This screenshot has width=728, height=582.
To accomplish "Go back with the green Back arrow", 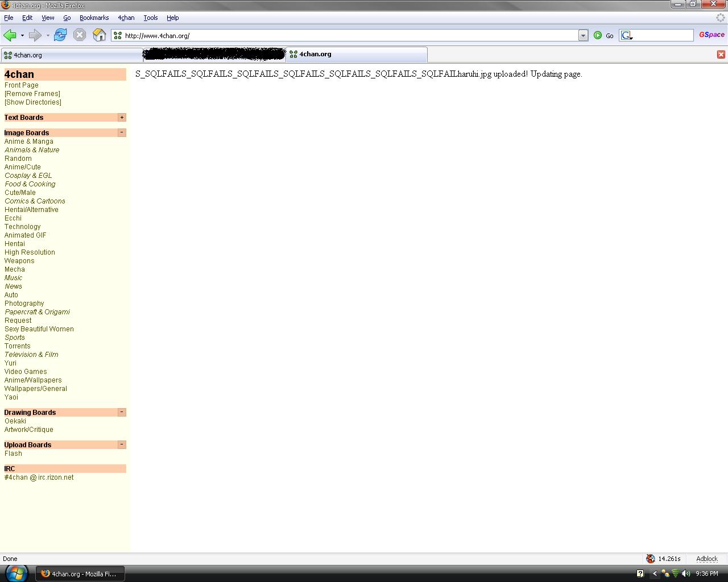I will [x=10, y=35].
